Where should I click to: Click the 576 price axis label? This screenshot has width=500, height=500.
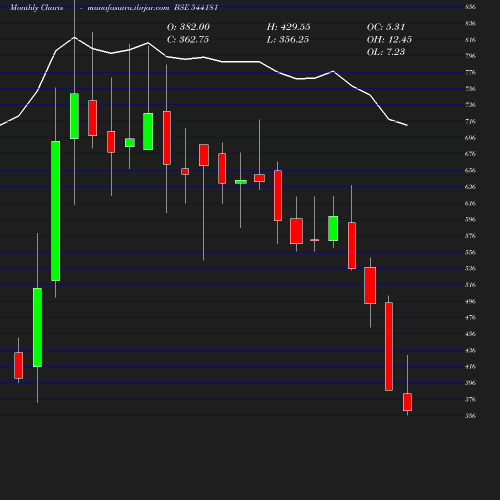[x=470, y=236]
